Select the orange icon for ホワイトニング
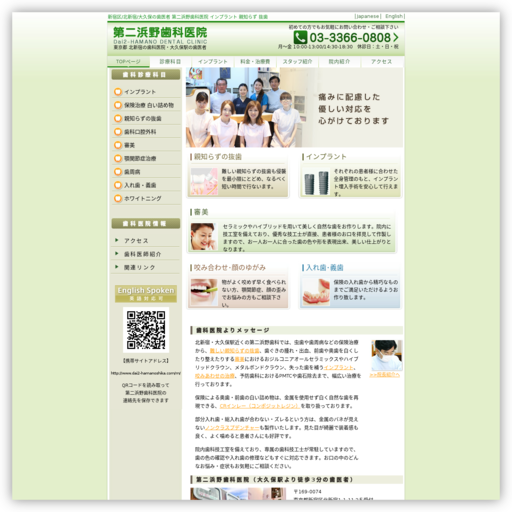The image size is (512, 512). pos(118,198)
